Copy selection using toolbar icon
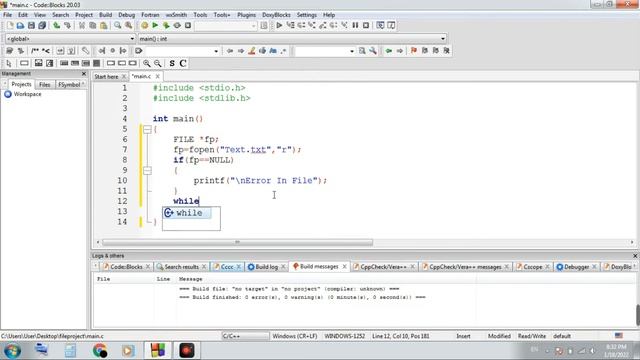The image size is (640, 360). point(93,25)
